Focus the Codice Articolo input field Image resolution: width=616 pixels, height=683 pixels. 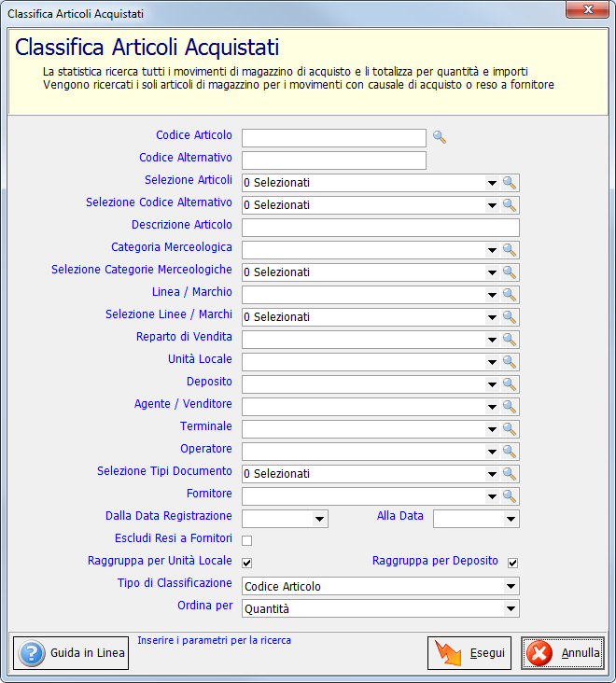pos(334,138)
